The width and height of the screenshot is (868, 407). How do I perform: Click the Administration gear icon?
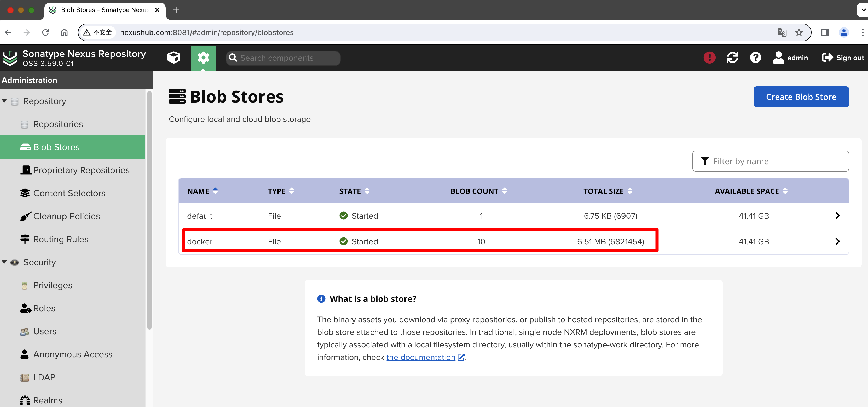coord(203,58)
